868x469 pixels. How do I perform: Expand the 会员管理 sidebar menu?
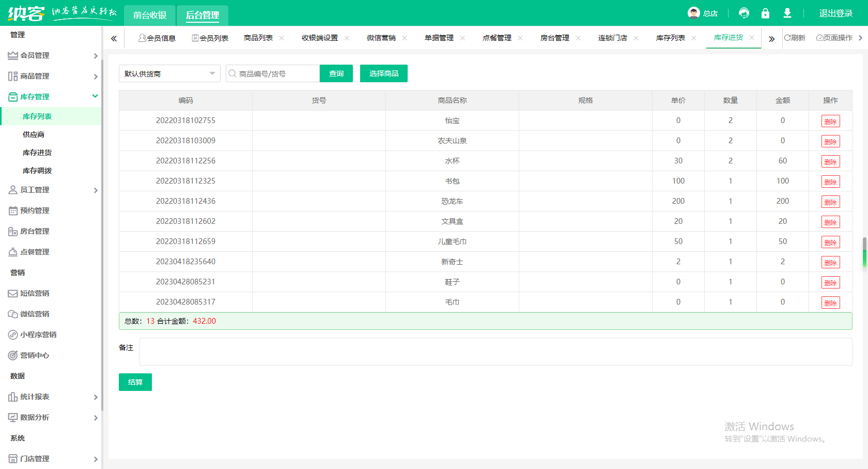pyautogui.click(x=52, y=55)
